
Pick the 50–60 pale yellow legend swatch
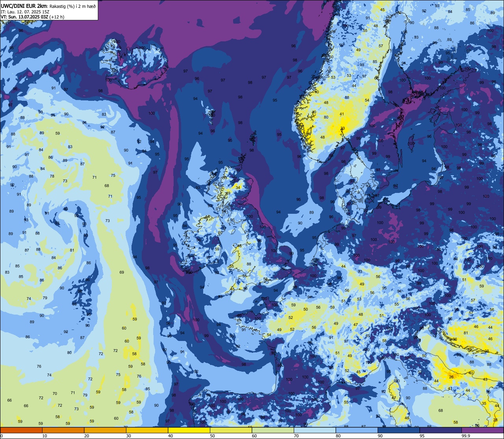231,430
